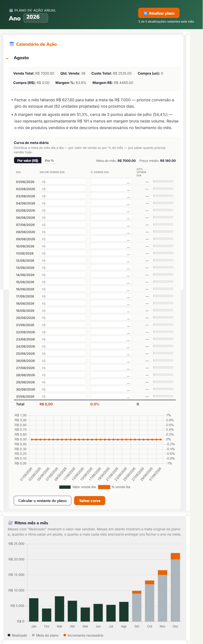Focus the % venda field for 10/08/2026
This screenshot has width=203, height=644.
pos(111,246)
